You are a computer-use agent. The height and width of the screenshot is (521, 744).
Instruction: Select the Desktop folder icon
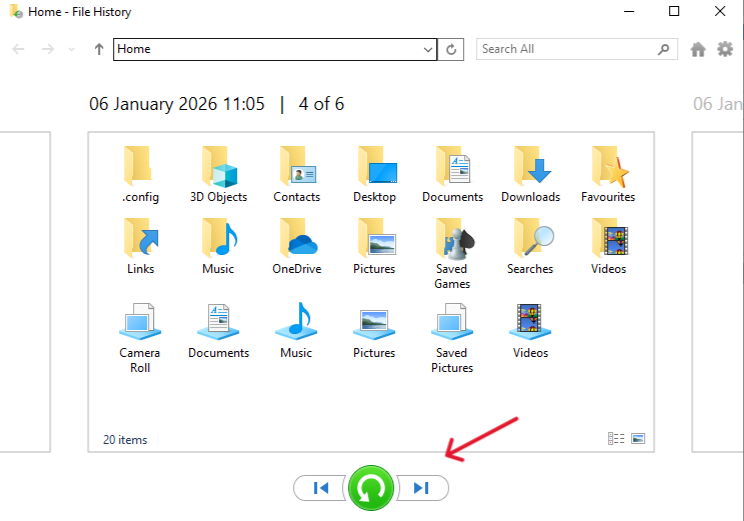[x=378, y=166]
